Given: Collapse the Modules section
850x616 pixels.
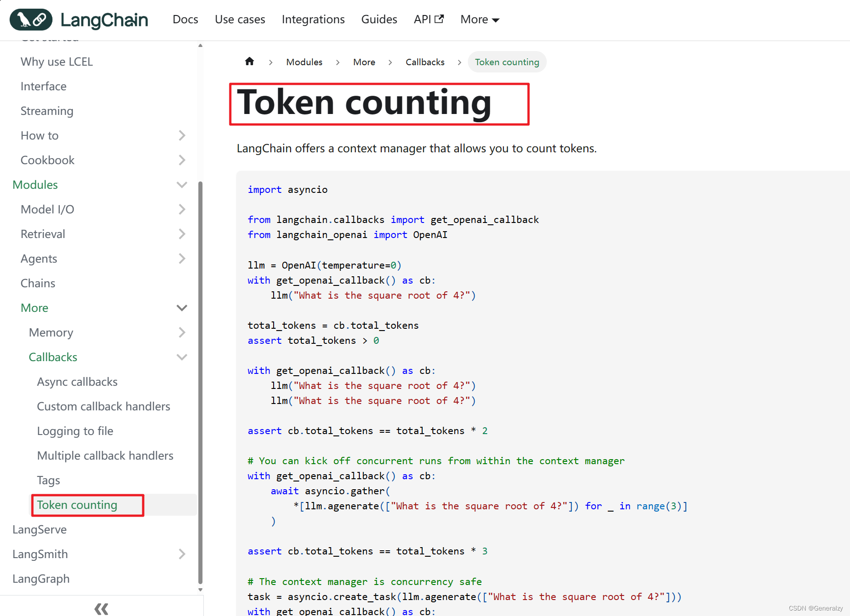Looking at the screenshot, I should [x=182, y=185].
